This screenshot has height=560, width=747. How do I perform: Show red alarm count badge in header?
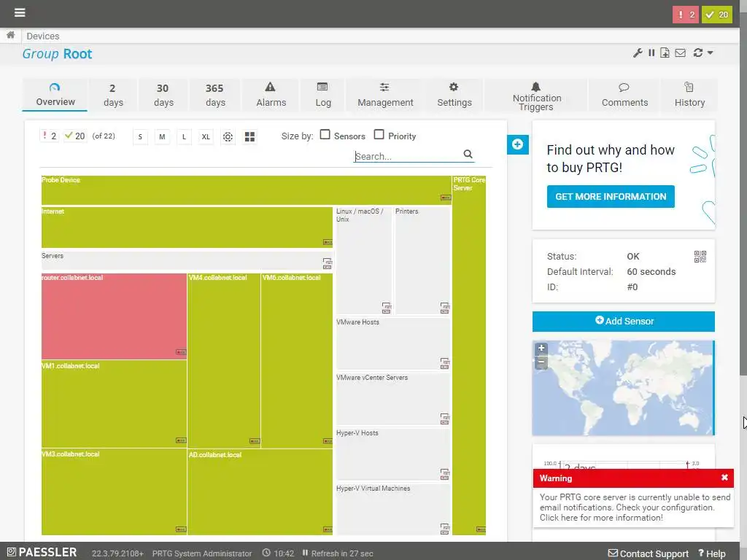pos(685,15)
